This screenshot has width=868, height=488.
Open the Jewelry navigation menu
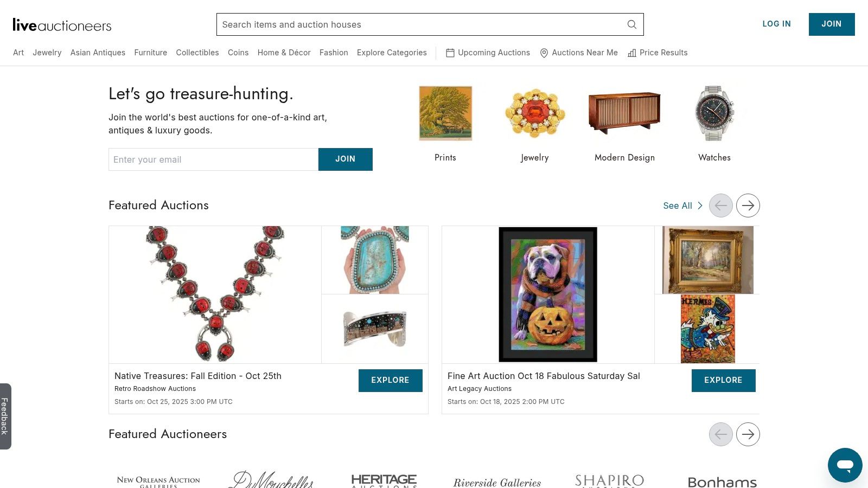tap(47, 53)
